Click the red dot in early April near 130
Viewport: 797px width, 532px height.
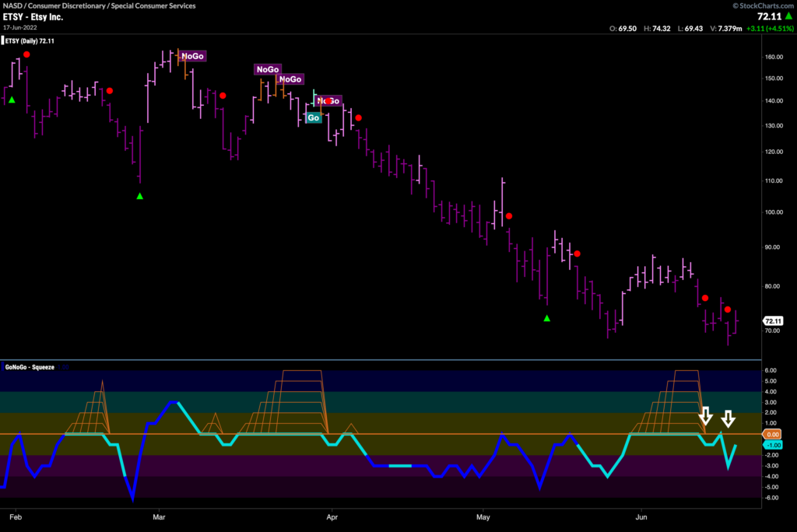pyautogui.click(x=358, y=118)
